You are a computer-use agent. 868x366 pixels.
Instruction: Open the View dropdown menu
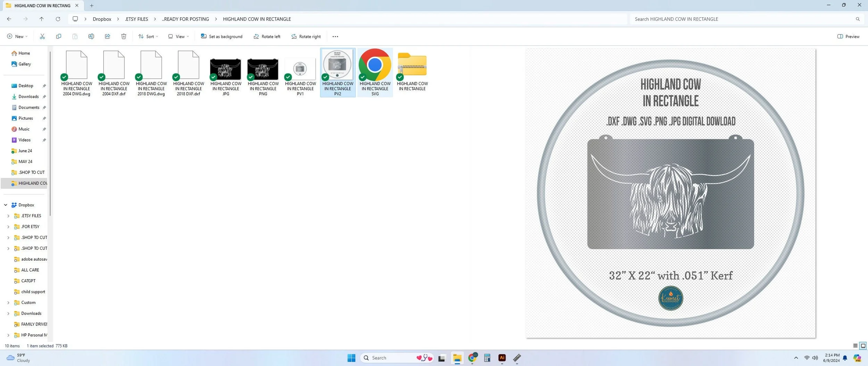tap(178, 36)
